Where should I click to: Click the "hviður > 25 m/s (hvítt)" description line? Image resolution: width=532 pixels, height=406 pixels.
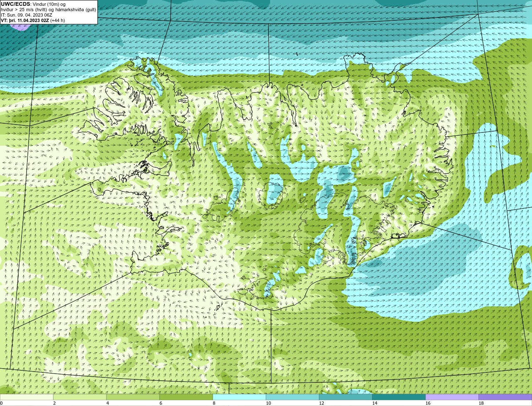pyautogui.click(x=49, y=10)
